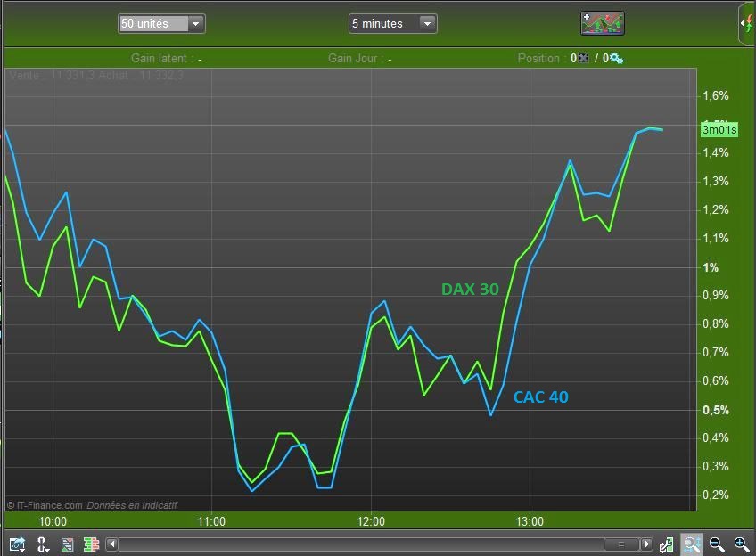The width and height of the screenshot is (756, 556).
Task: Click the 12:00 label on time axis
Action: click(371, 521)
